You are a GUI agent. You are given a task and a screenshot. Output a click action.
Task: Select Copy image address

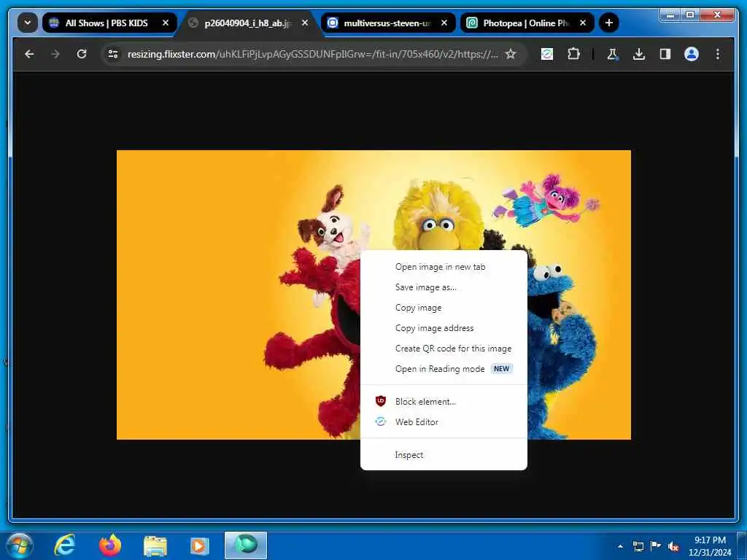click(x=444, y=328)
